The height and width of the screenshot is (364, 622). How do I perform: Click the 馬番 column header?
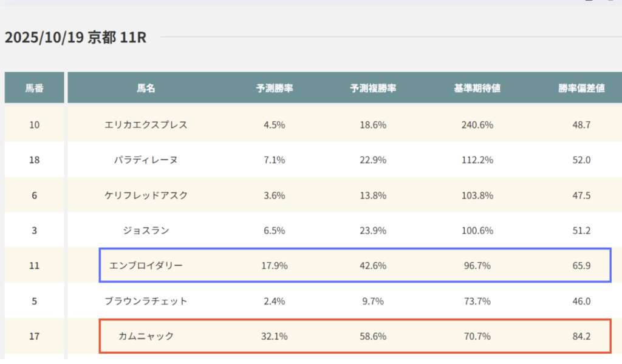(34, 89)
